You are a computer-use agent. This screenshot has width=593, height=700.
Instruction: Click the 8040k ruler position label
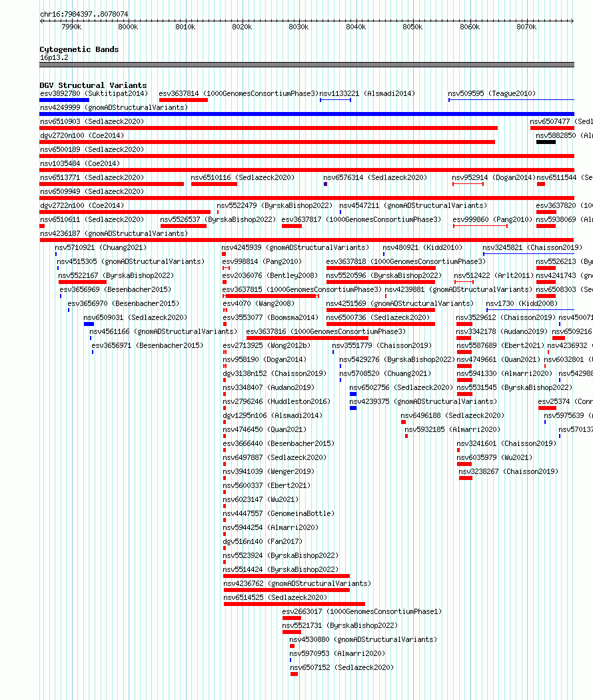[356, 27]
